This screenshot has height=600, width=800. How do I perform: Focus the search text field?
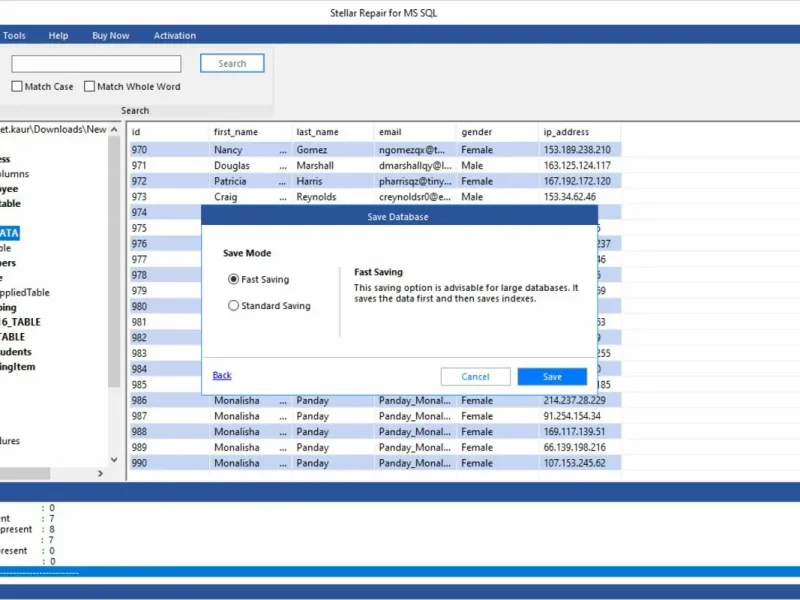pos(96,64)
